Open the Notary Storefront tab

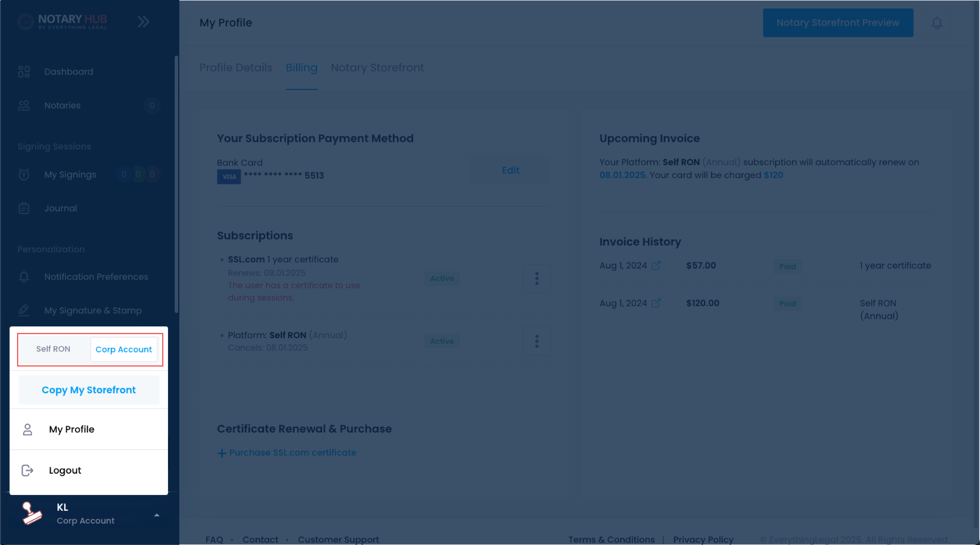click(x=377, y=68)
